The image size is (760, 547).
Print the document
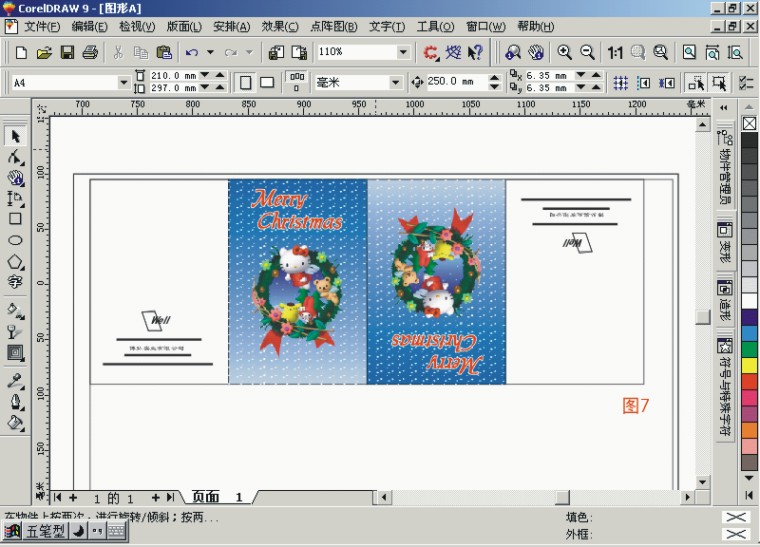pos(90,52)
